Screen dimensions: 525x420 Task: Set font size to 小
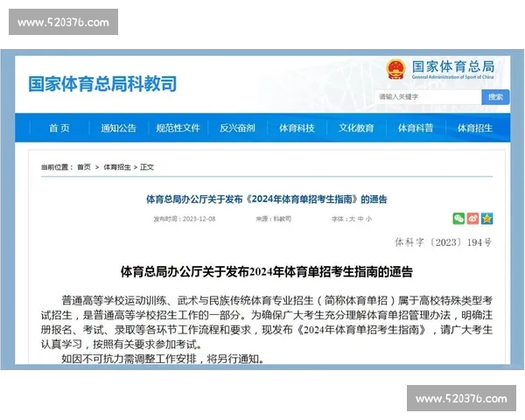tap(368, 219)
